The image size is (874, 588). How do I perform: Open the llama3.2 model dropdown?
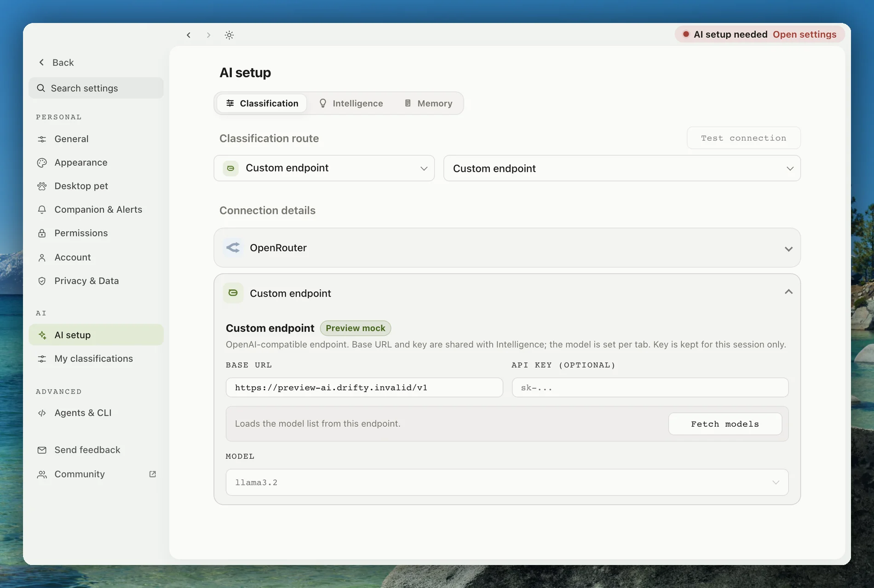click(507, 482)
